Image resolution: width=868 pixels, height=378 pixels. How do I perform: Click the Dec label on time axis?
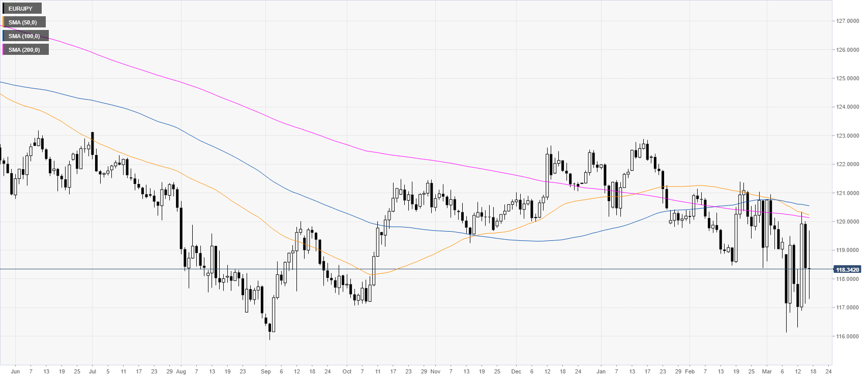pos(516,371)
